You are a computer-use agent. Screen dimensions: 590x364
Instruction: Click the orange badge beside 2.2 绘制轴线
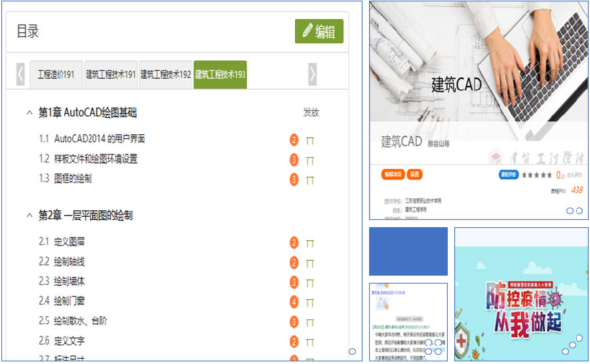(x=294, y=263)
